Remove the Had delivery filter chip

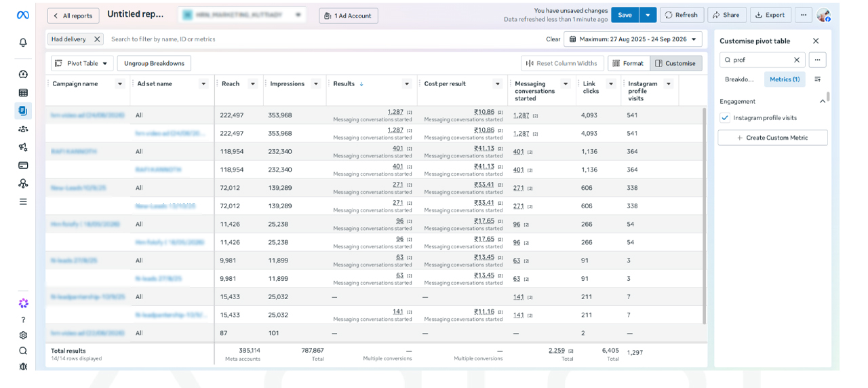(97, 39)
